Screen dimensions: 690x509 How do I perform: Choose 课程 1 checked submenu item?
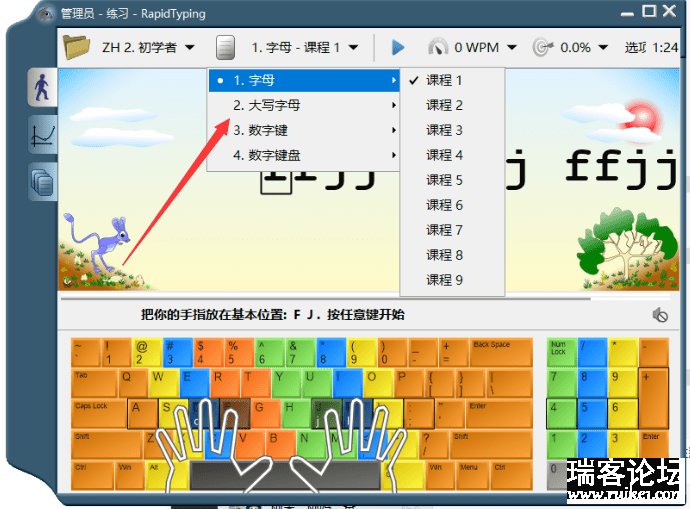point(452,81)
